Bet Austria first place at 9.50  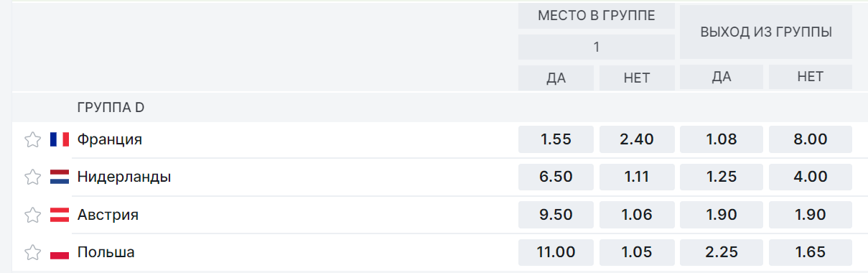point(556,215)
